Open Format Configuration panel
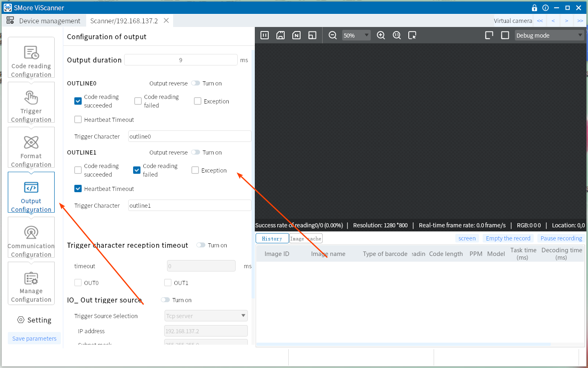Viewport: 588px width, 368px height. click(x=31, y=147)
